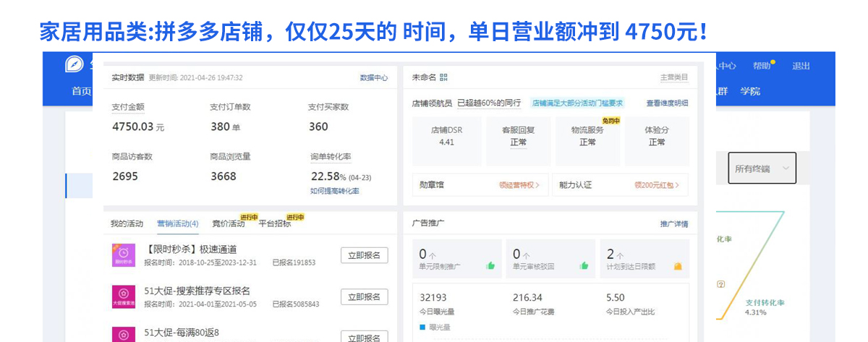Click the 已报名5085843 text
Screen dimensions: 868x342
point(295,304)
